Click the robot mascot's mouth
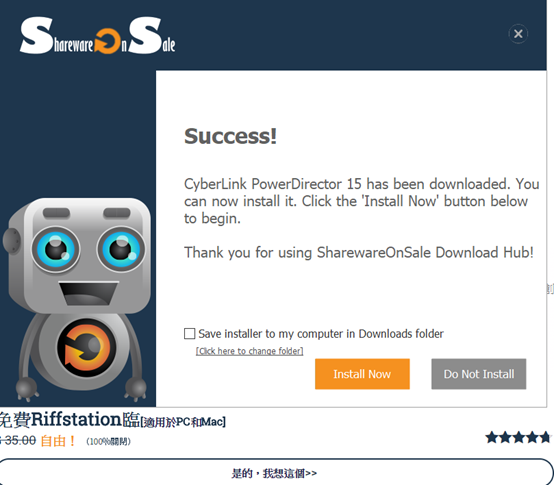Viewport: 554px width, 485px height. 88,293
